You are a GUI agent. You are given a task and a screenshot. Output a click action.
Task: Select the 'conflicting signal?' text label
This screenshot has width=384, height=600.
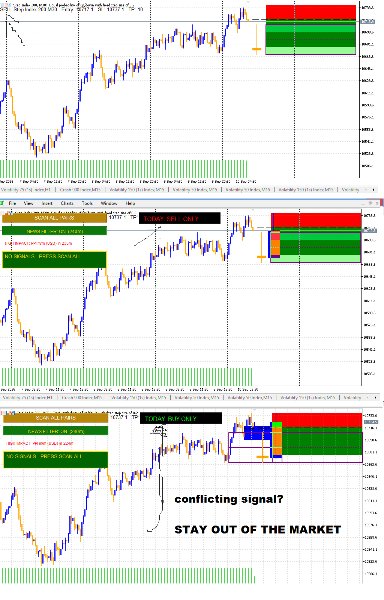coord(229,499)
